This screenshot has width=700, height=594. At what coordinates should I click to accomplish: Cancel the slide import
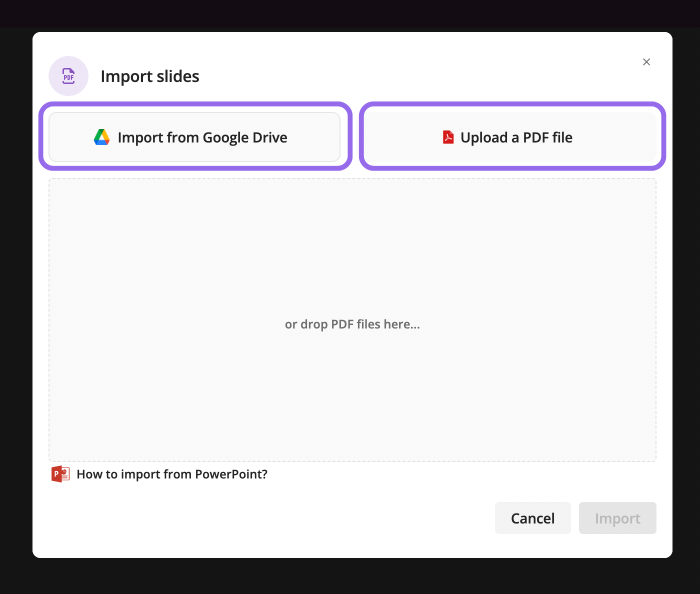[533, 518]
